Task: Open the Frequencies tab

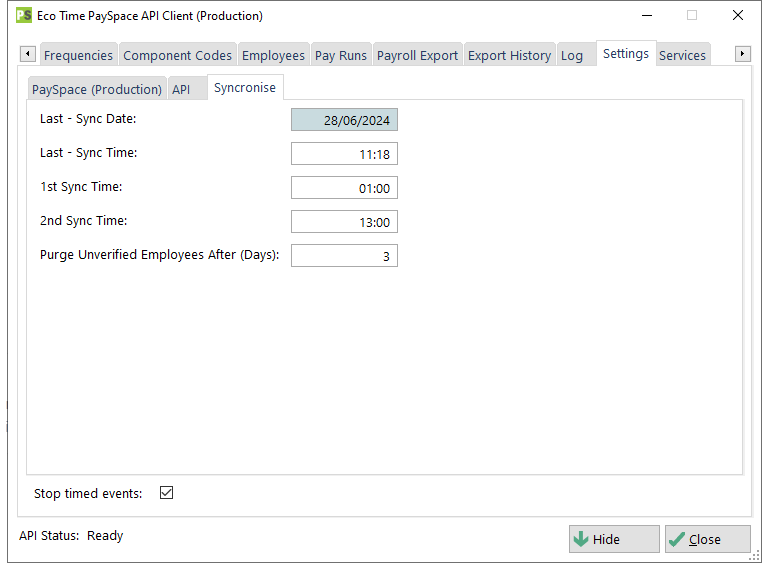Action: click(x=78, y=55)
